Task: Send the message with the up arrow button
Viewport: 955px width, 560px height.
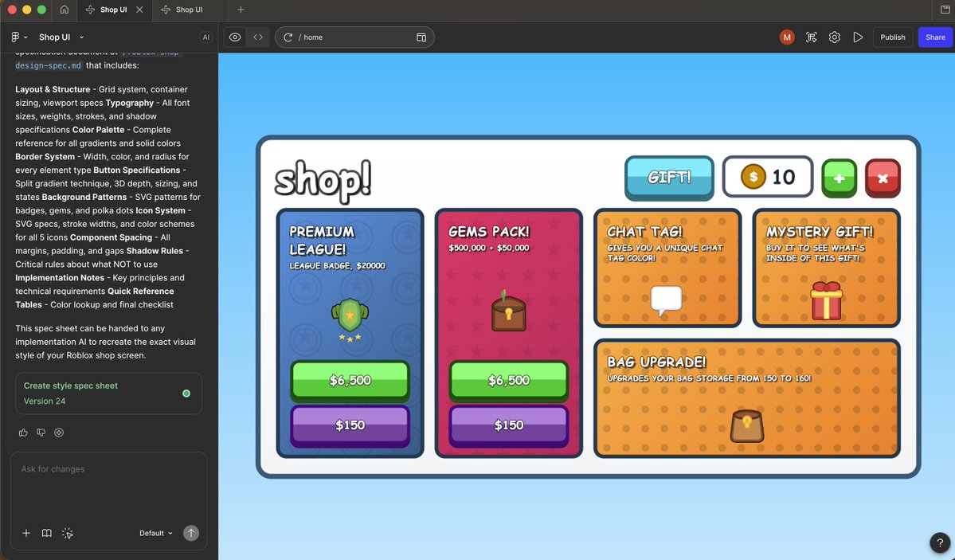Action: click(x=191, y=533)
